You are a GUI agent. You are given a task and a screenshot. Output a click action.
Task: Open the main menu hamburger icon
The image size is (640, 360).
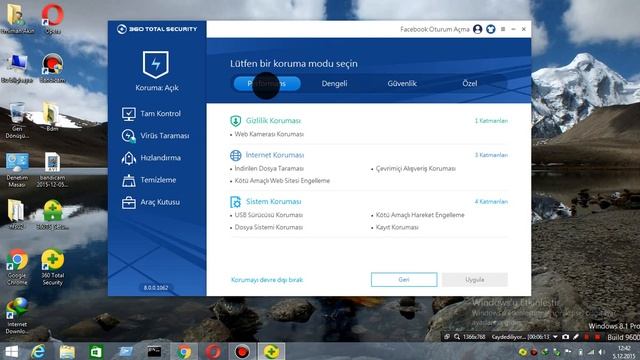(503, 29)
